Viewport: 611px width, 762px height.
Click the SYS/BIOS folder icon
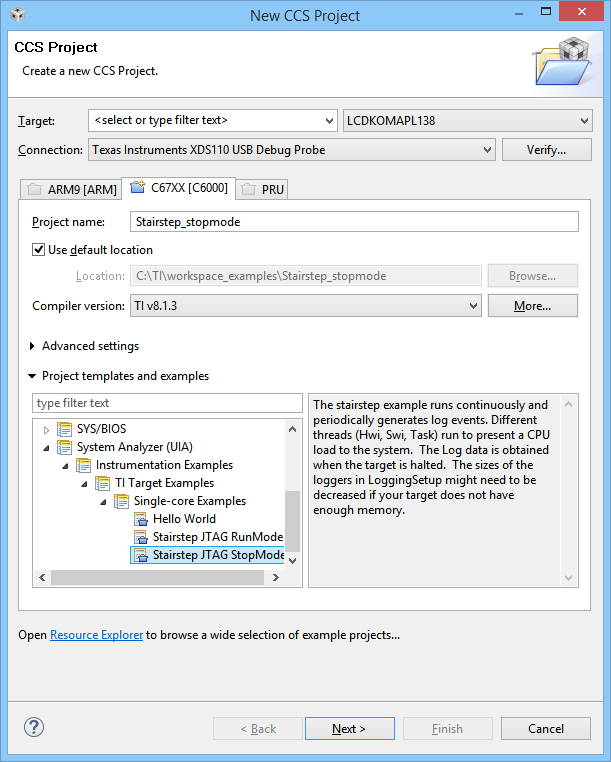[65, 429]
